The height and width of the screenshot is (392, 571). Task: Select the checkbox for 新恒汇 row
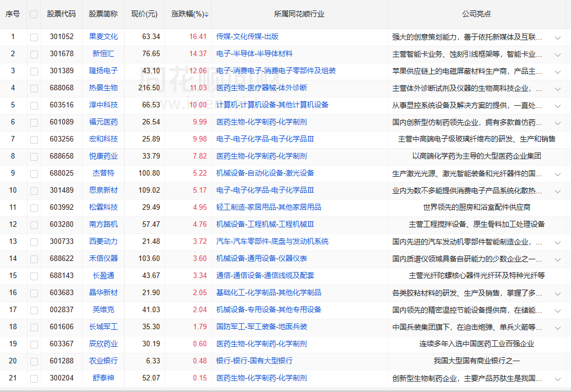[34, 55]
